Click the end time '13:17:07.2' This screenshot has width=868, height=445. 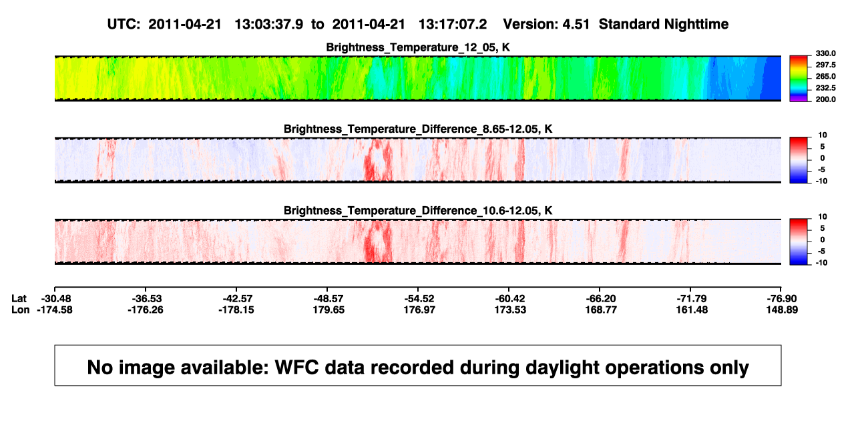[x=453, y=25]
